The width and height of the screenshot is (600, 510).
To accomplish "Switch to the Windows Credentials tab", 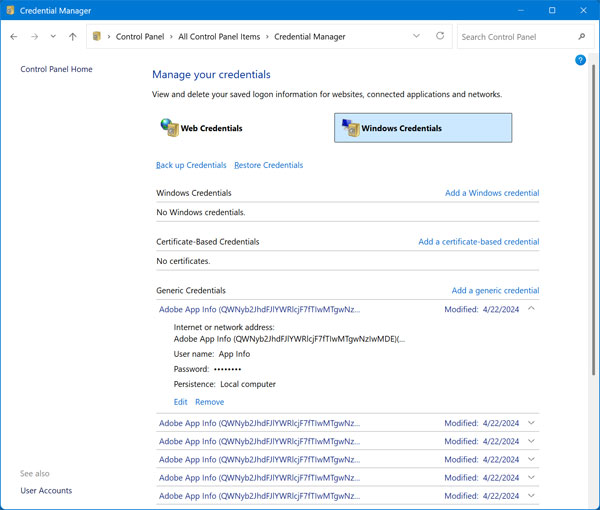I will [x=423, y=128].
